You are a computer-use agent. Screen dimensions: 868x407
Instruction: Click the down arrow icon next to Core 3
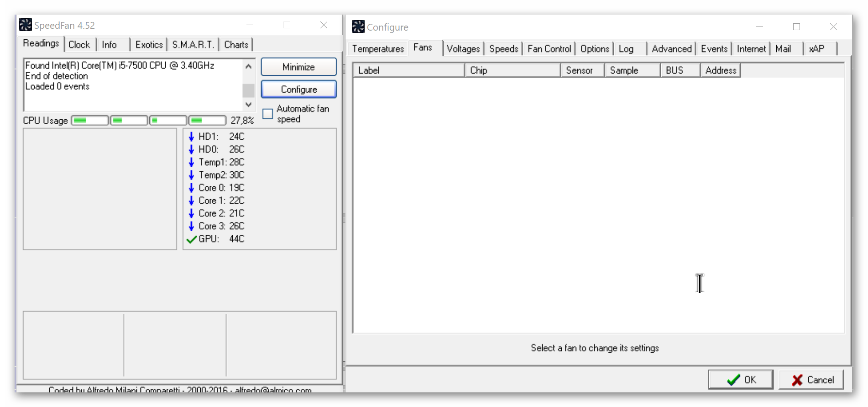191,226
